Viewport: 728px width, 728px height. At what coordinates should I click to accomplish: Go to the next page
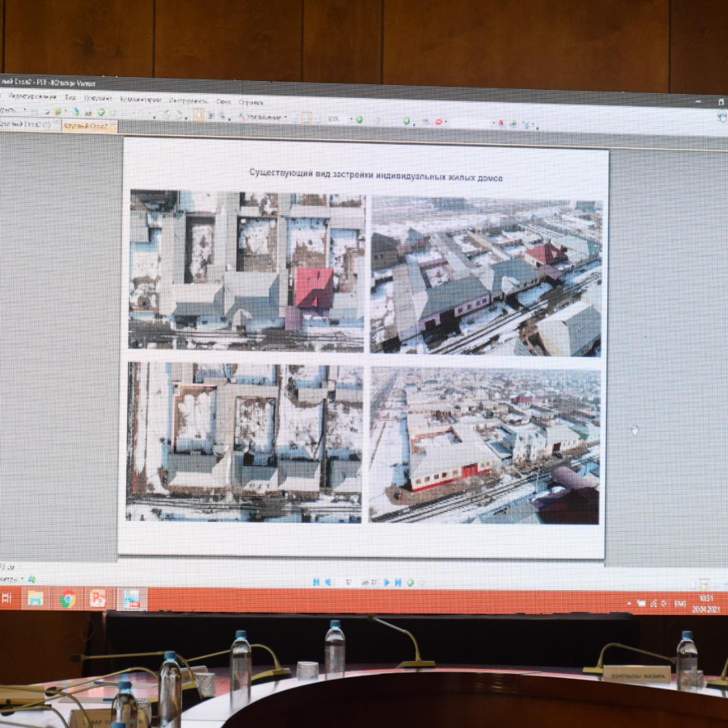click(x=387, y=582)
